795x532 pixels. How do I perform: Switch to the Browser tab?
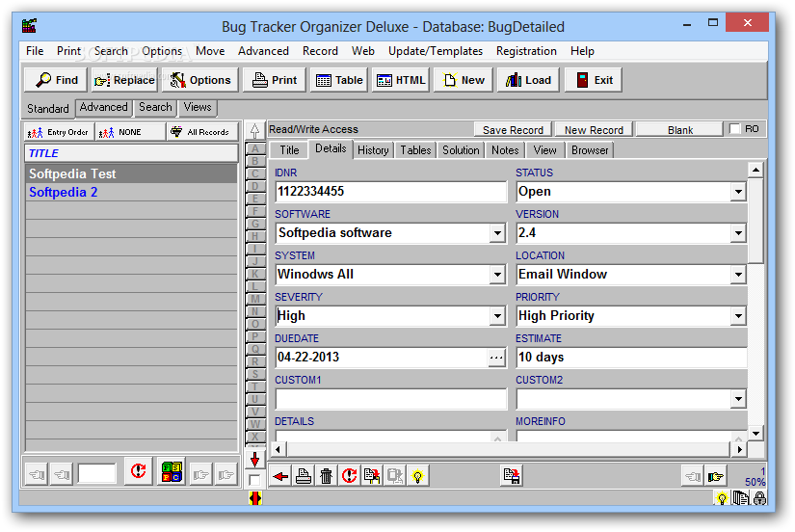(x=590, y=150)
